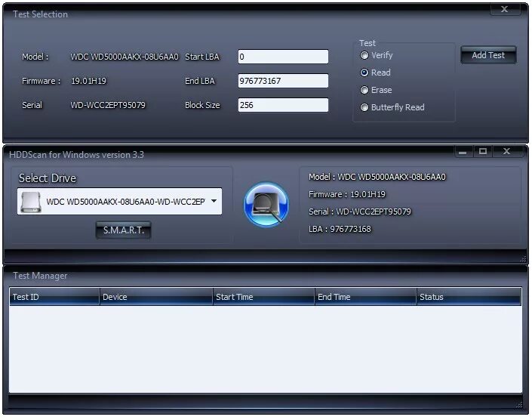Click the resize grip of Test Manager panel
This screenshot has width=532, height=420.
coord(519,404)
